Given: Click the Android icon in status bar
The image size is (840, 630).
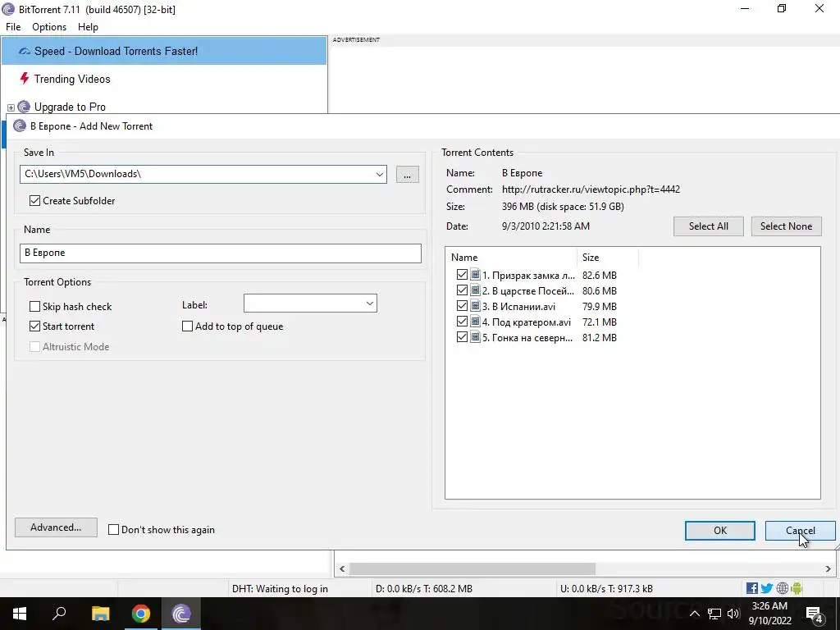Looking at the screenshot, I should 797,588.
